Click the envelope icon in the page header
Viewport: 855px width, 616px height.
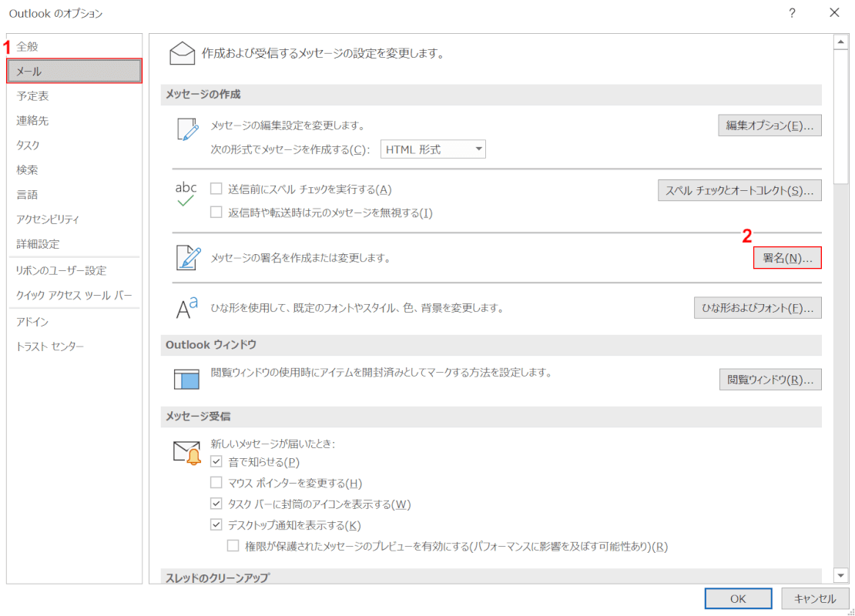(x=182, y=53)
